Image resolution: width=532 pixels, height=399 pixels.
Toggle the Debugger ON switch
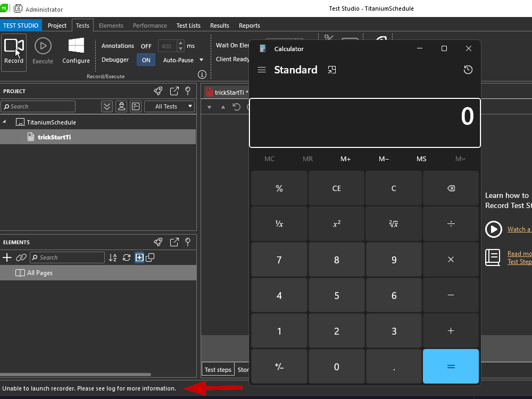click(146, 60)
